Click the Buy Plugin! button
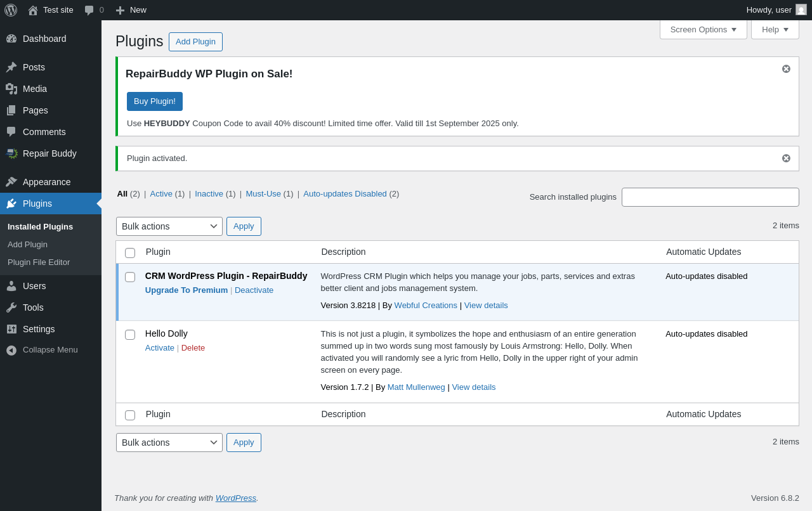The image size is (812, 511). click(x=155, y=101)
